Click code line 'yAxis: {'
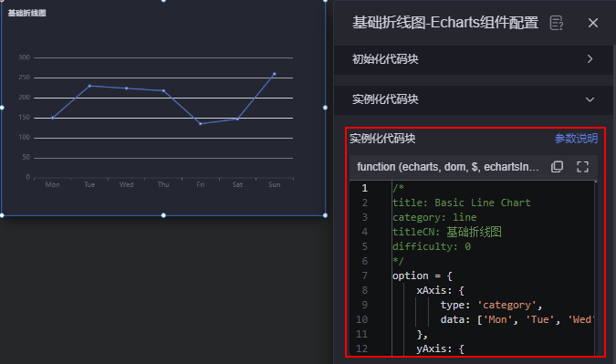The image size is (616, 364). 440,348
